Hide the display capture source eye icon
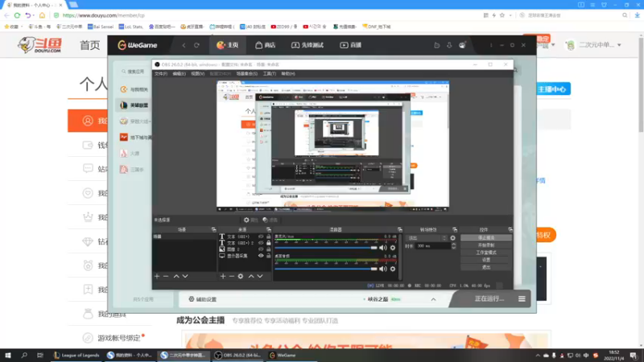This screenshot has height=362, width=644. point(261,256)
